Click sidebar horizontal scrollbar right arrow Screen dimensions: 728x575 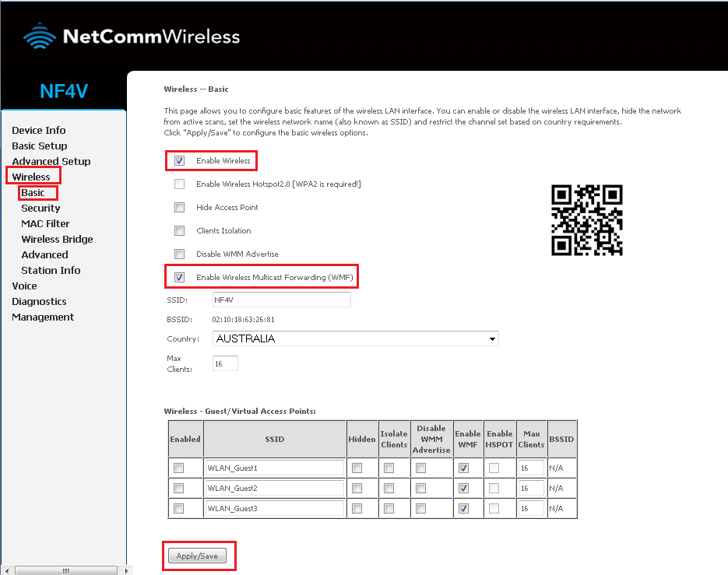(x=125, y=571)
